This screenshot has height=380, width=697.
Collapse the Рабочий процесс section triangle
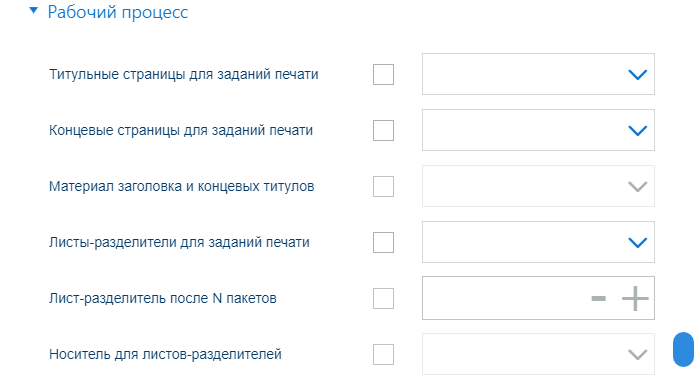(33, 10)
